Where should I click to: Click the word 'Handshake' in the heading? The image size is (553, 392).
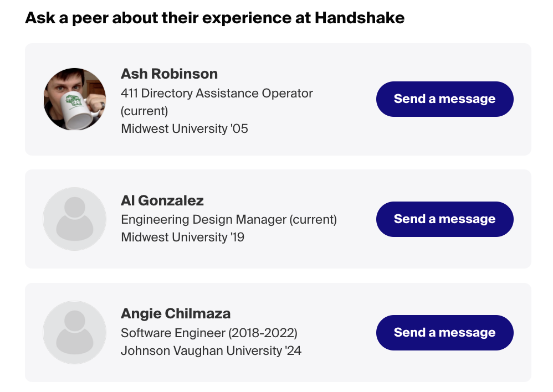tap(361, 17)
